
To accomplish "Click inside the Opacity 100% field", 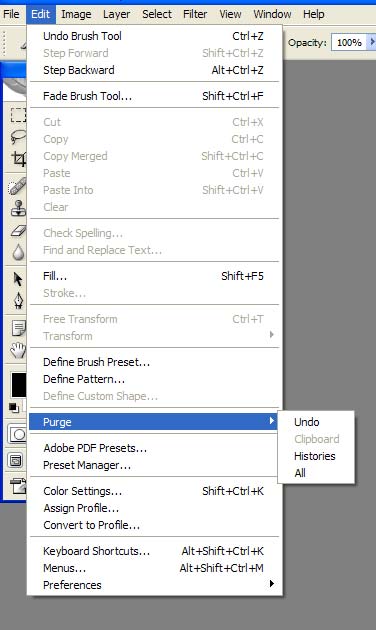I will coord(349,42).
